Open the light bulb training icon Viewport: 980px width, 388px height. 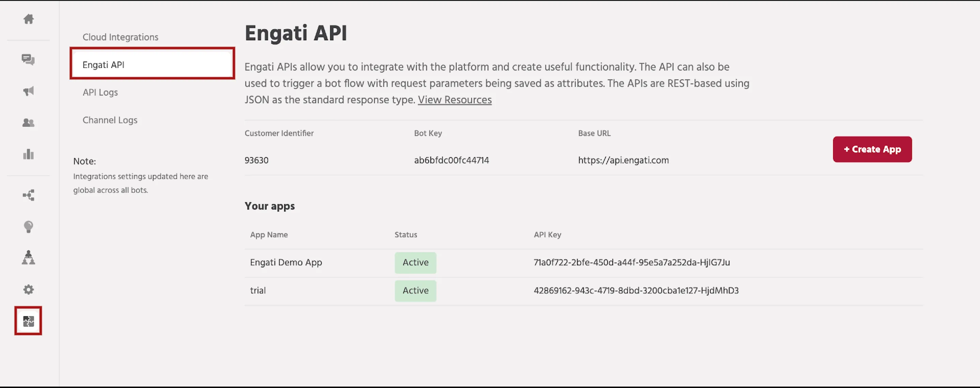[29, 226]
